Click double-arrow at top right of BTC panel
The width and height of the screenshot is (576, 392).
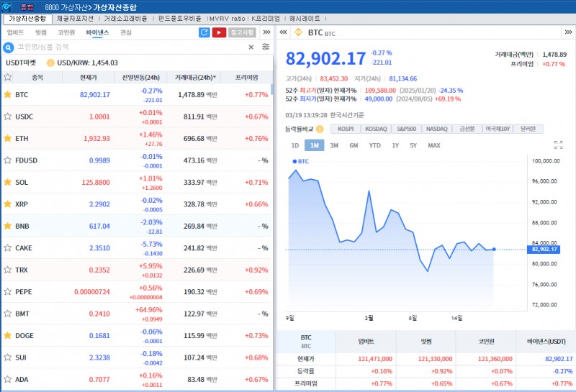pos(568,32)
